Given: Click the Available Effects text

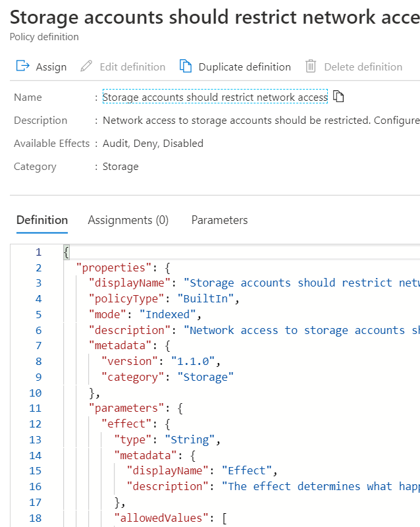Looking at the screenshot, I should pyautogui.click(x=52, y=143).
